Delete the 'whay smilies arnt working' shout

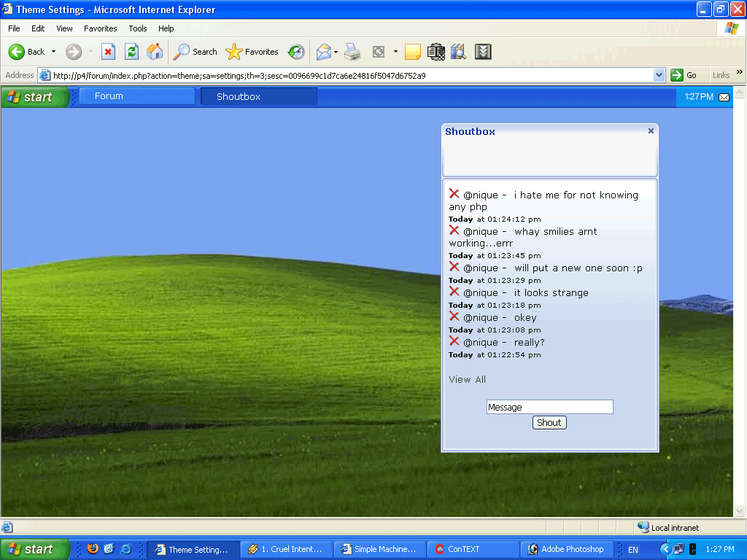pos(454,230)
